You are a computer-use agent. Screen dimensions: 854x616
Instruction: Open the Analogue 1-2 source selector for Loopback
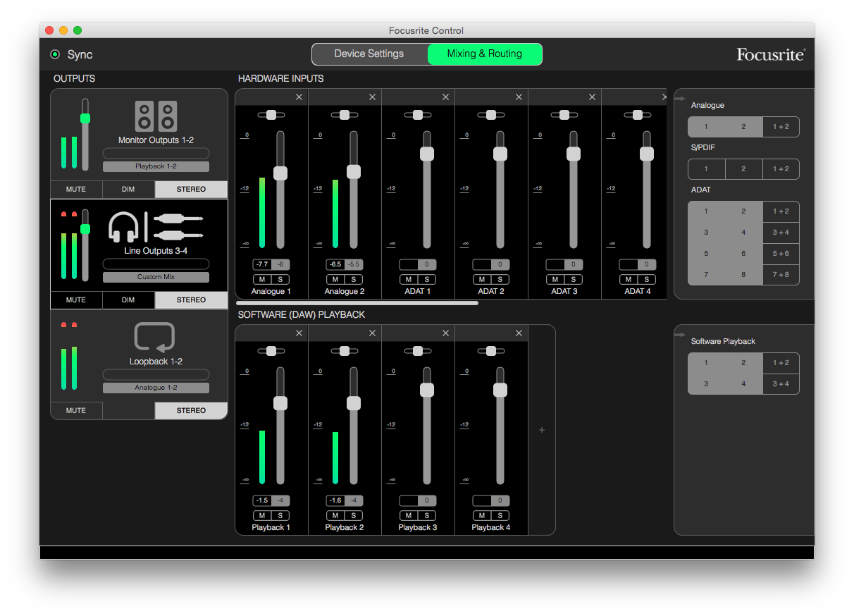pyautogui.click(x=156, y=388)
